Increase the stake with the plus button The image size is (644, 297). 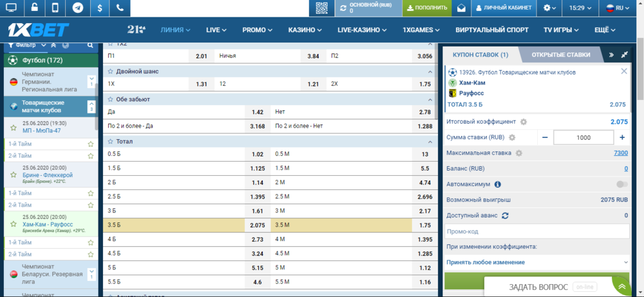tap(622, 138)
